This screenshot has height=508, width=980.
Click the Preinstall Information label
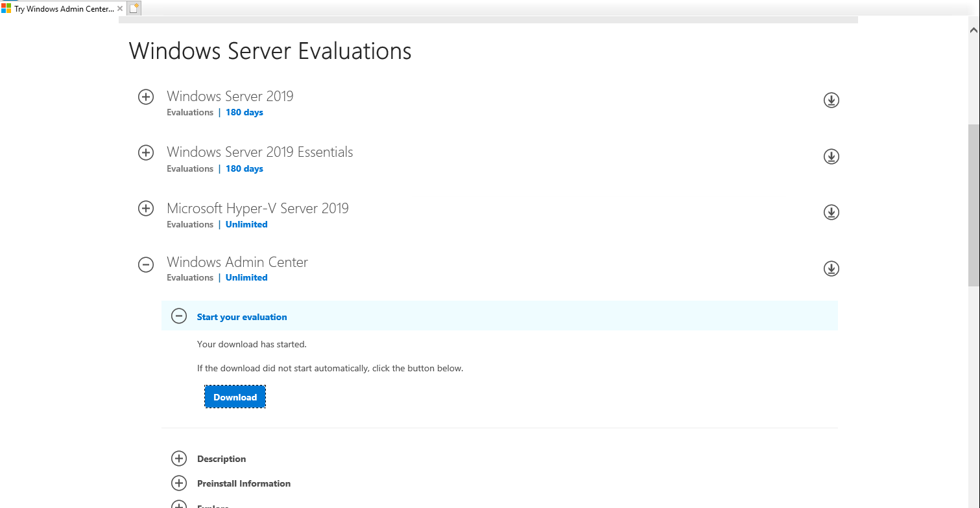244,483
